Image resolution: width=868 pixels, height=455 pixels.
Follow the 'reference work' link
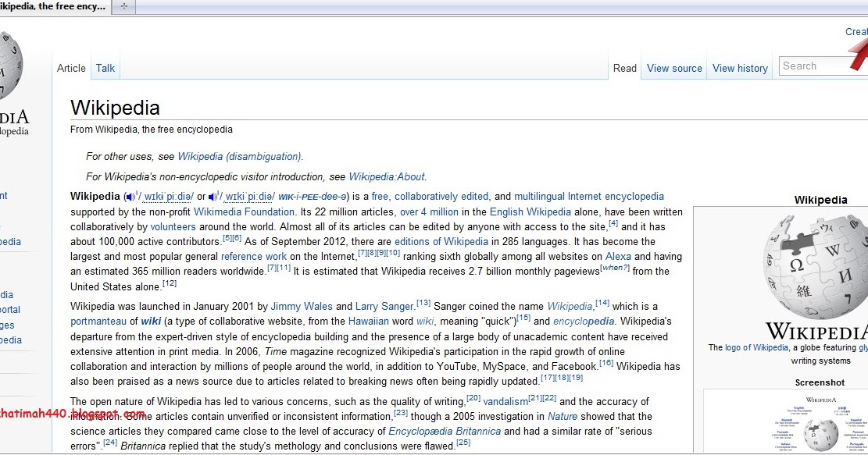254,257
